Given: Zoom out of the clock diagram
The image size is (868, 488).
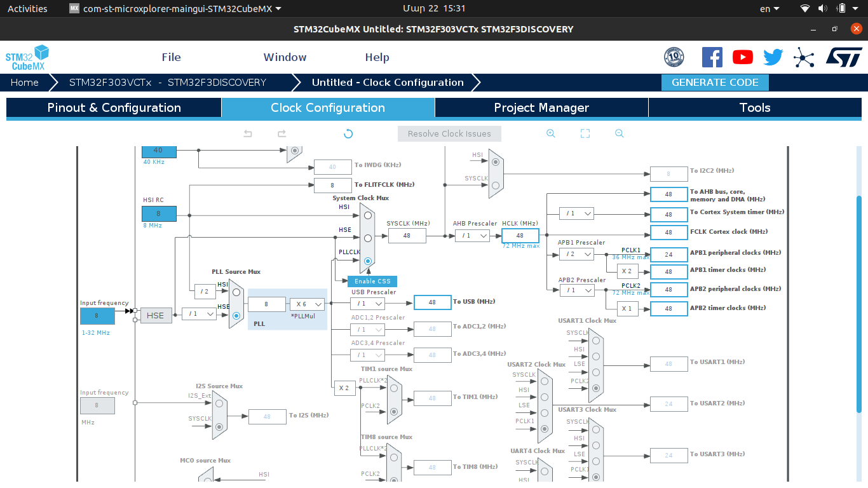Looking at the screenshot, I should coord(620,133).
